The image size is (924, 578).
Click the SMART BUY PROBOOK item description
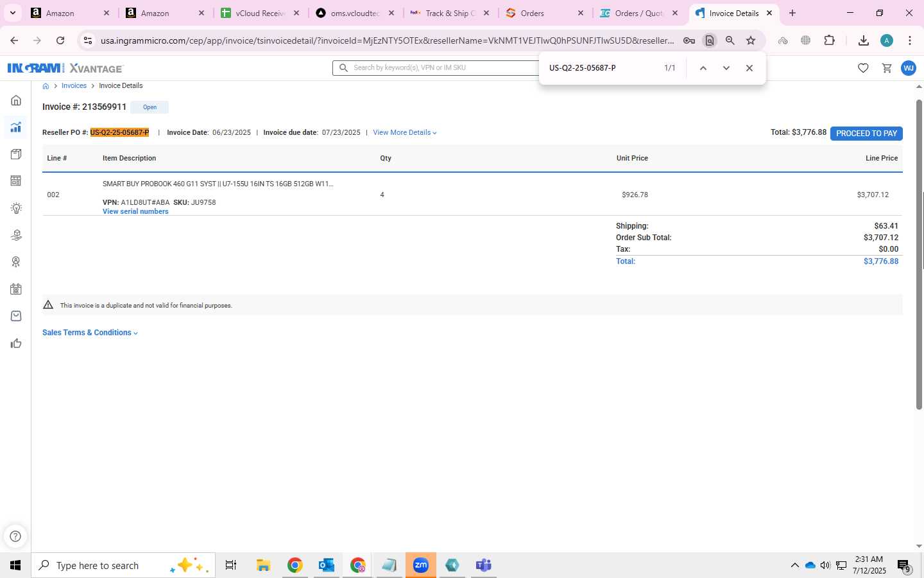pos(218,184)
